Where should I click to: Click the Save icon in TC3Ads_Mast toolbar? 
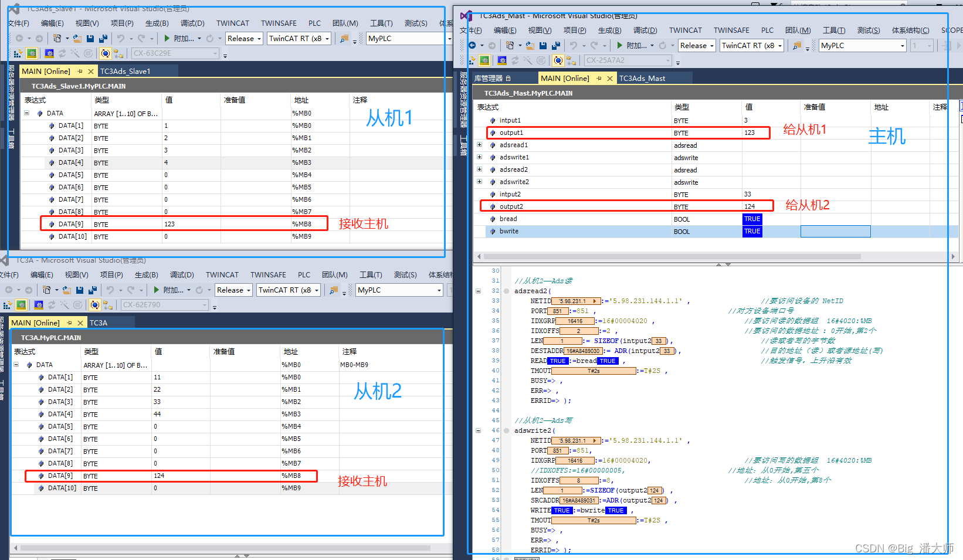click(543, 46)
